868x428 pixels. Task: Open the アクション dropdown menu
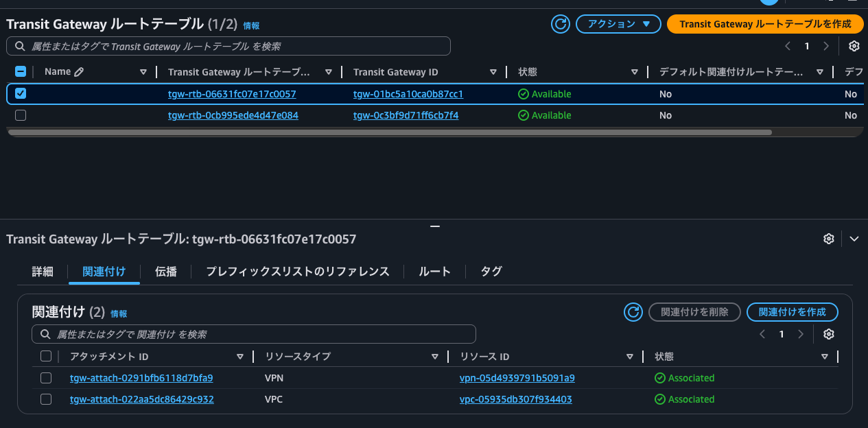click(x=618, y=24)
